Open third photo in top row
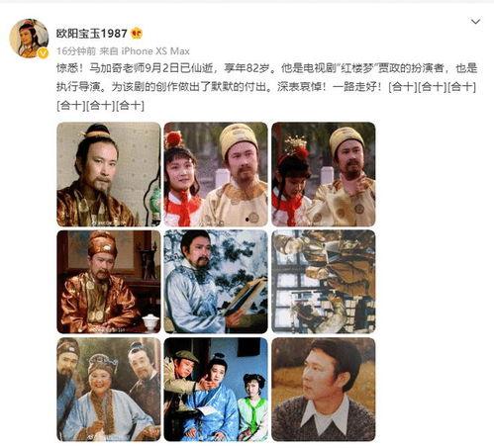Screen dimensions: 494x448 (324, 174)
